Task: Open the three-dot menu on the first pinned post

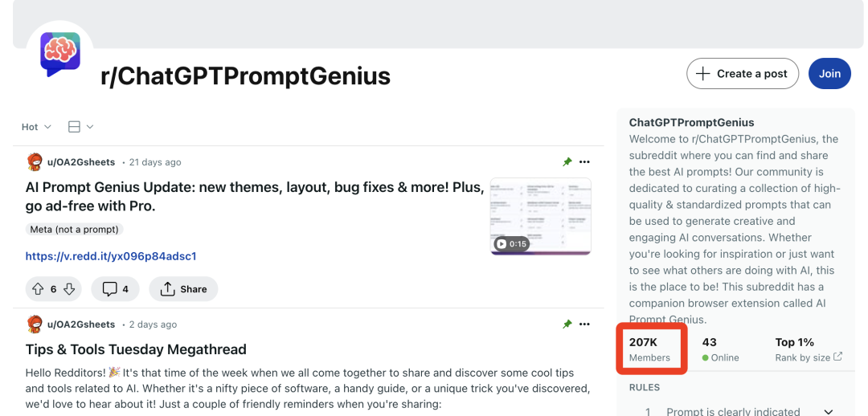Action: tap(584, 162)
